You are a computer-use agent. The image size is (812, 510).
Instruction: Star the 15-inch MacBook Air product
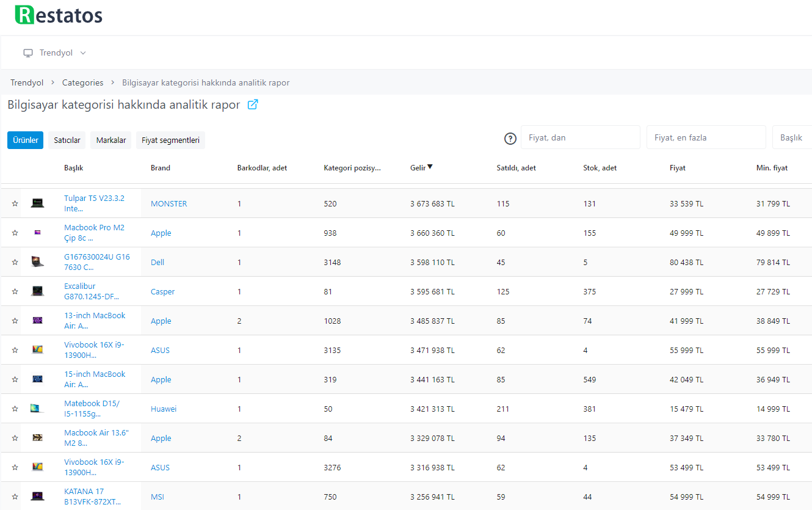[15, 379]
